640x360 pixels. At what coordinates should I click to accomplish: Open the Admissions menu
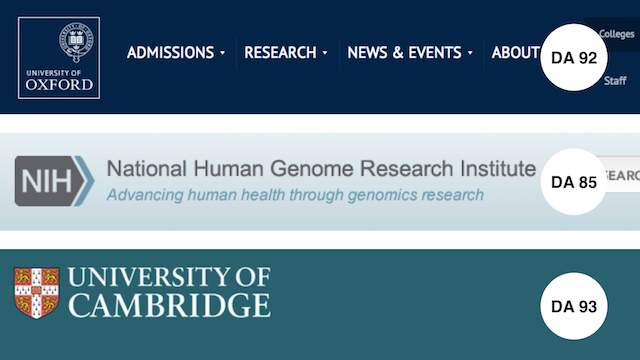171,53
